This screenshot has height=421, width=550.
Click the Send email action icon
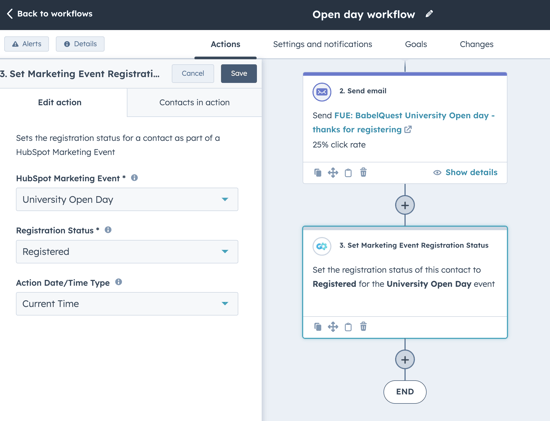coord(322,92)
